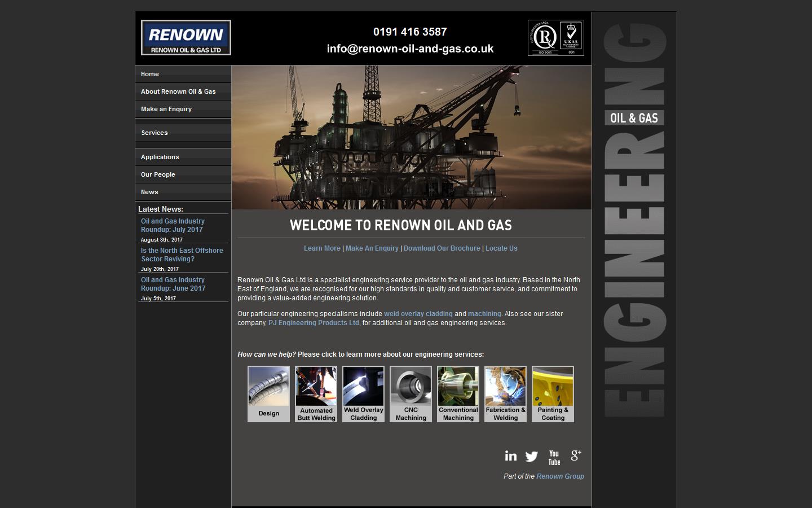Open the LinkedIn social media icon

511,456
